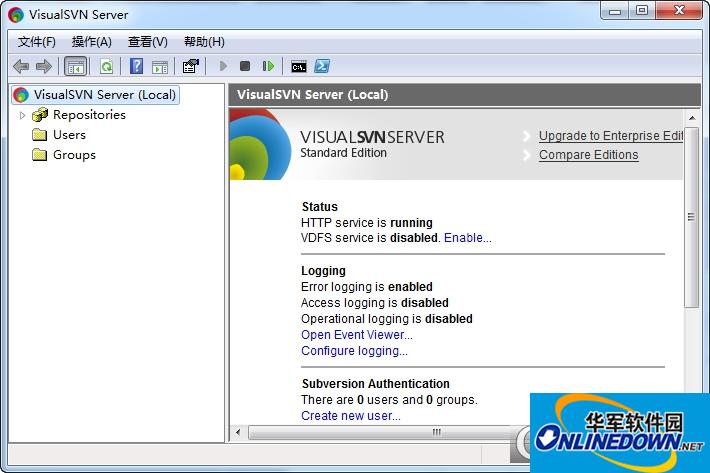Viewport: 710px width, 473px height.
Task: Click the green Refresh toolbar icon
Action: (106, 66)
